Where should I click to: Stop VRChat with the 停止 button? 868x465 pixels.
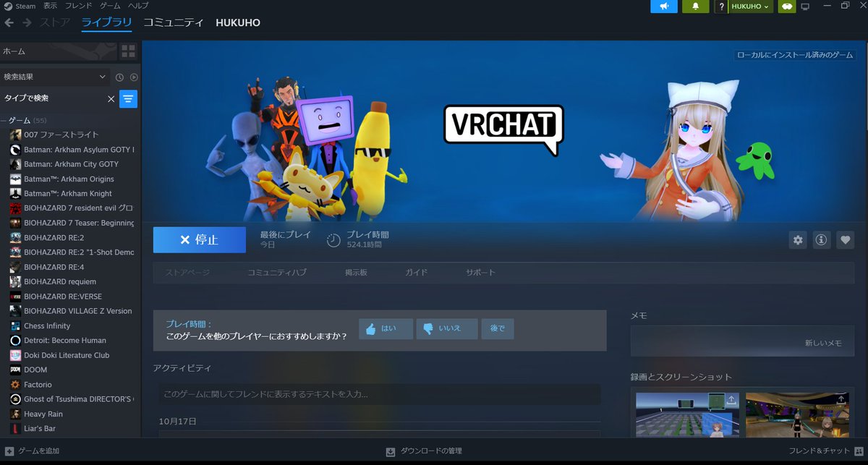[x=199, y=239]
